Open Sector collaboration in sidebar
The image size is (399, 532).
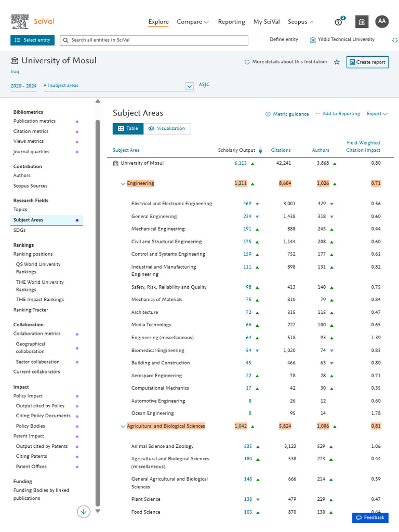pos(37,362)
